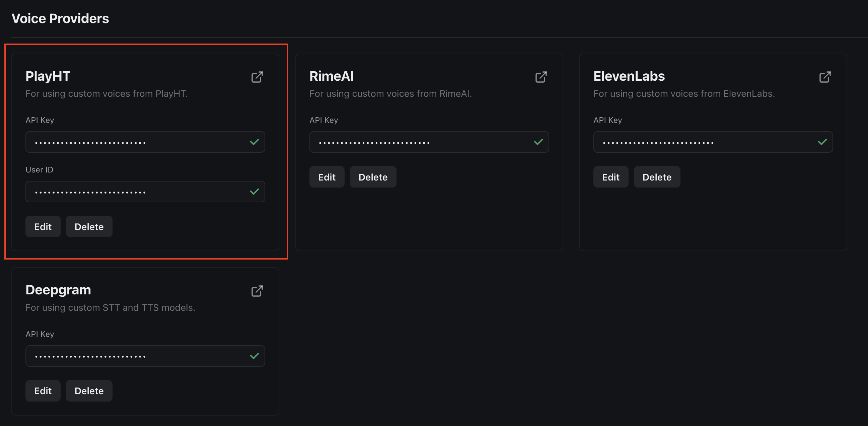The height and width of the screenshot is (426, 868).
Task: Open RimeAI external link icon
Action: [541, 77]
